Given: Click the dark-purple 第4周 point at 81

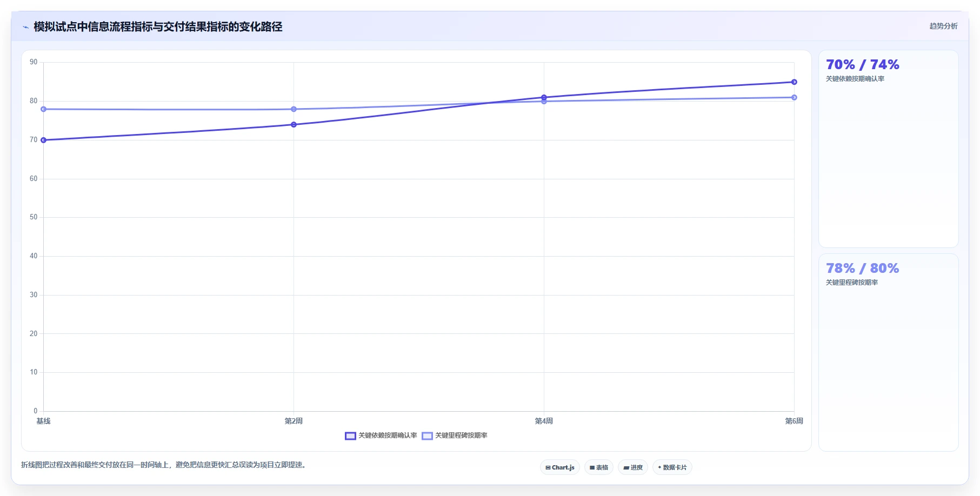Looking at the screenshot, I should pyautogui.click(x=544, y=97).
